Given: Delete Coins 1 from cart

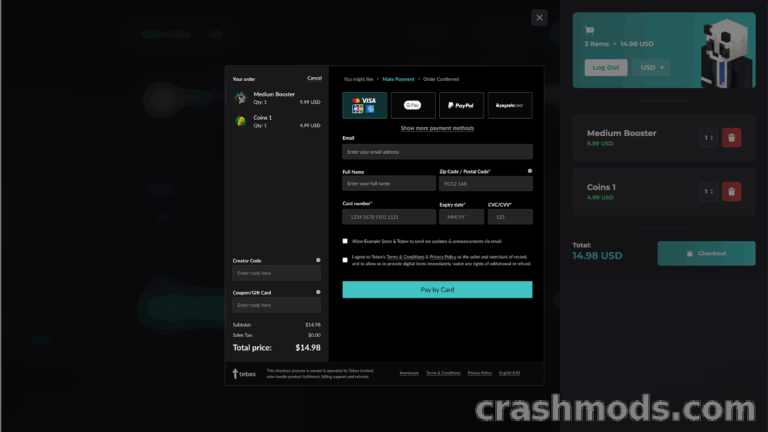Looking at the screenshot, I should pos(731,192).
